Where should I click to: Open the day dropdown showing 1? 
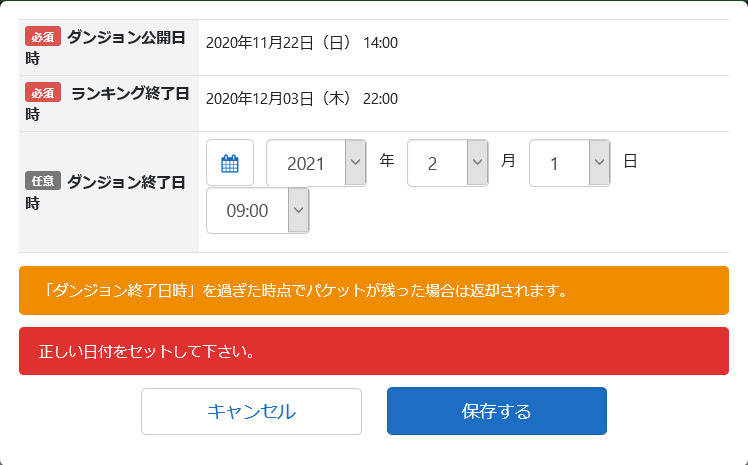[569, 163]
